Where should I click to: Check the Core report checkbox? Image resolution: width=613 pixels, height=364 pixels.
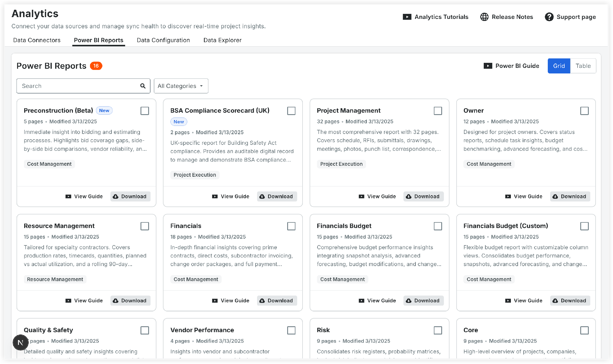point(584,330)
